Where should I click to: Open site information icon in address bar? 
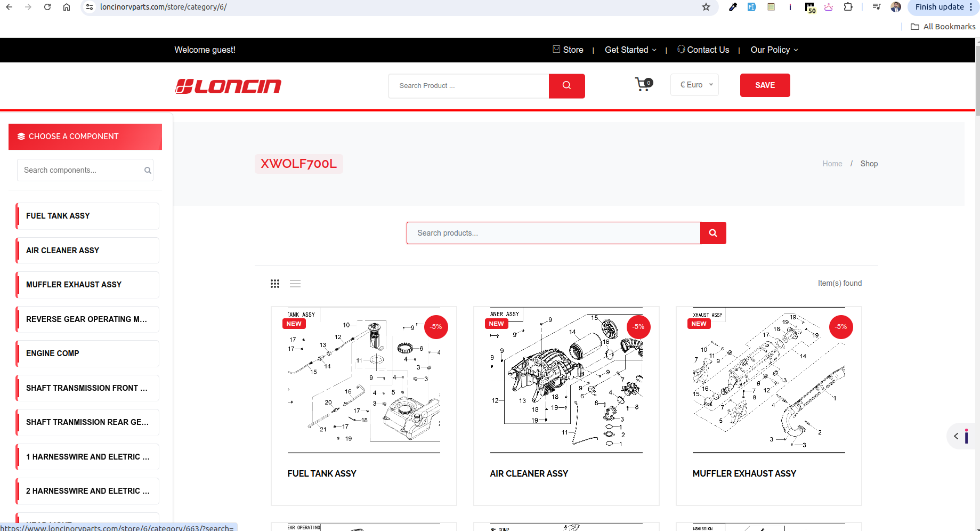(x=90, y=7)
